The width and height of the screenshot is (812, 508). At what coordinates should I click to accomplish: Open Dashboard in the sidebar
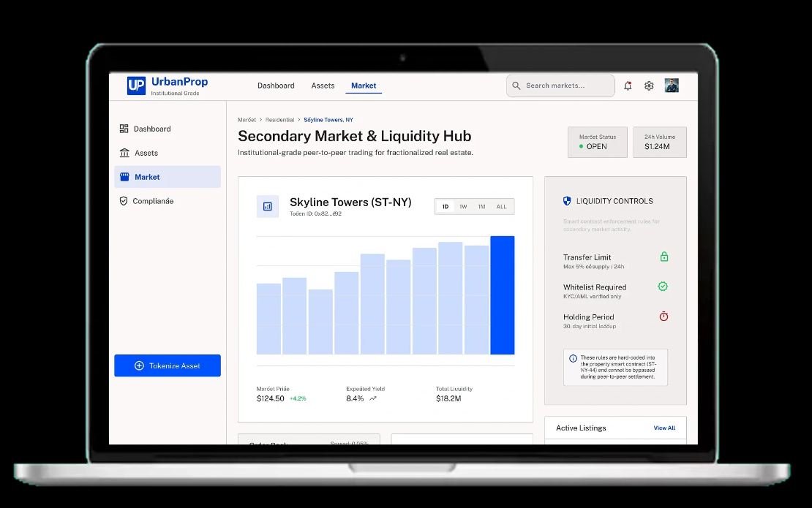coord(168,129)
